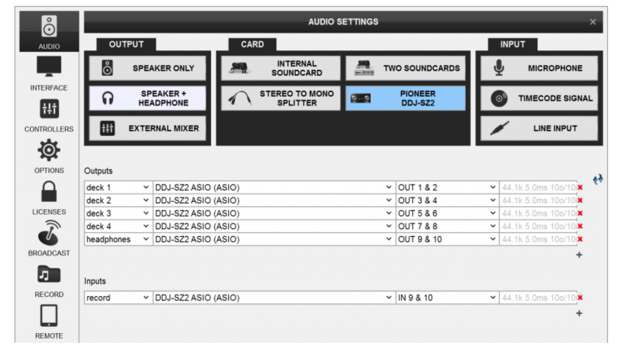The image size is (644, 354).
Task: Open the Interface settings section
Action: [49, 73]
